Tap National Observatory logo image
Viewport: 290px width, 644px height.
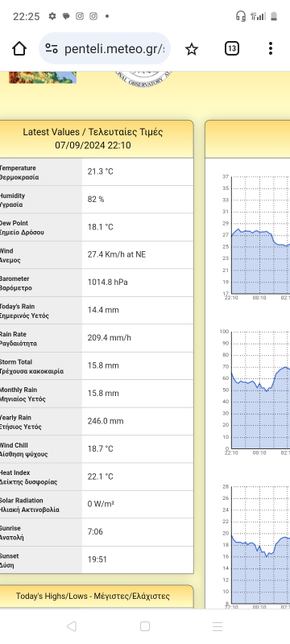[x=143, y=79]
